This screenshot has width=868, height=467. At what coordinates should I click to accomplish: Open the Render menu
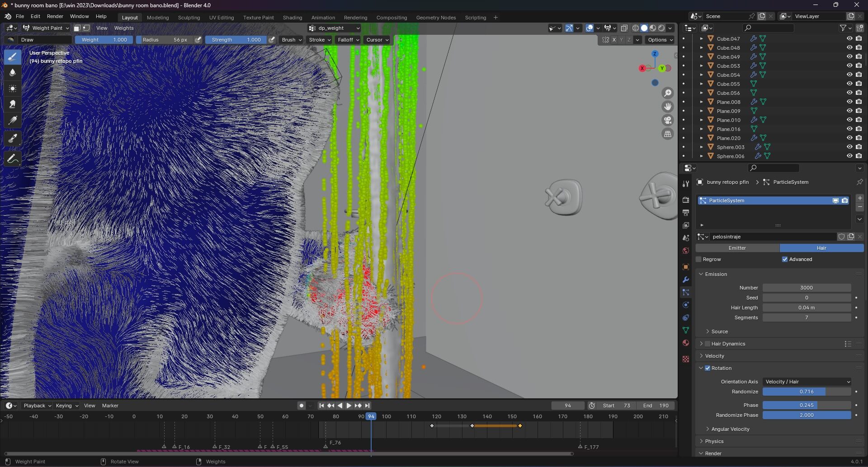coord(55,16)
